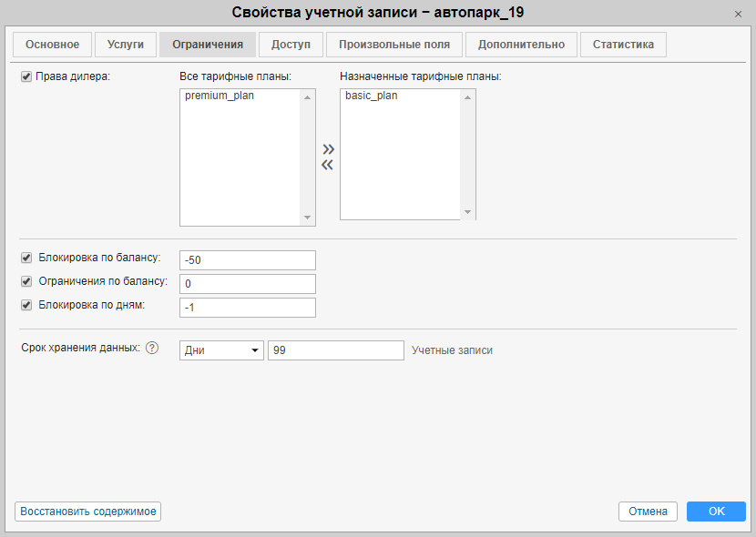The image size is (756, 537).
Task: Click the data storage period help icon
Action: 152,349
